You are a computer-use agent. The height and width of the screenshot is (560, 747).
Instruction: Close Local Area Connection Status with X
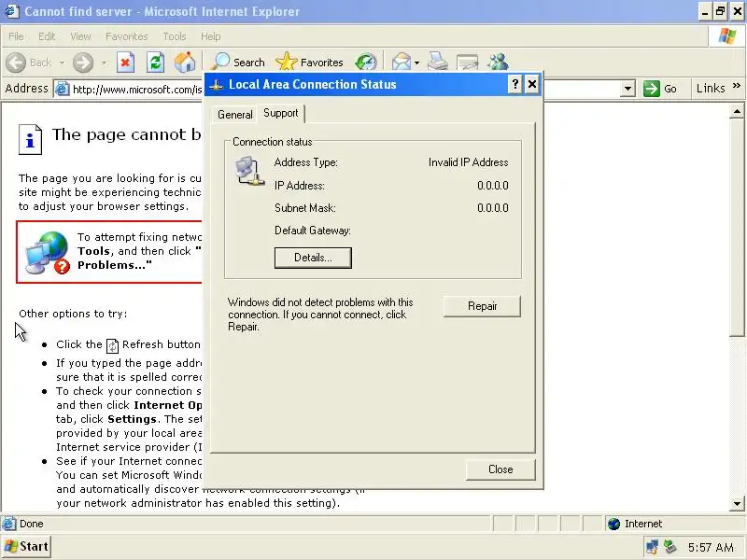[x=532, y=84]
